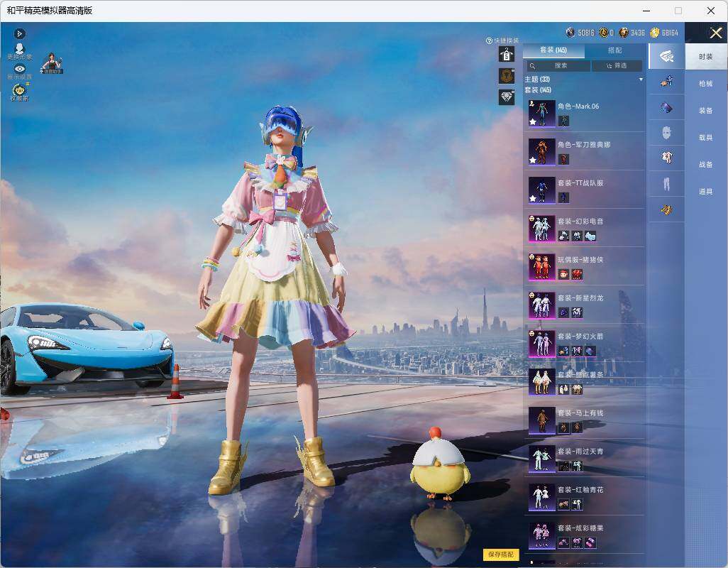The width and height of the screenshot is (728, 568).
Task: Click the 套装-梦幻火箭 outfit name
Action: [580, 337]
